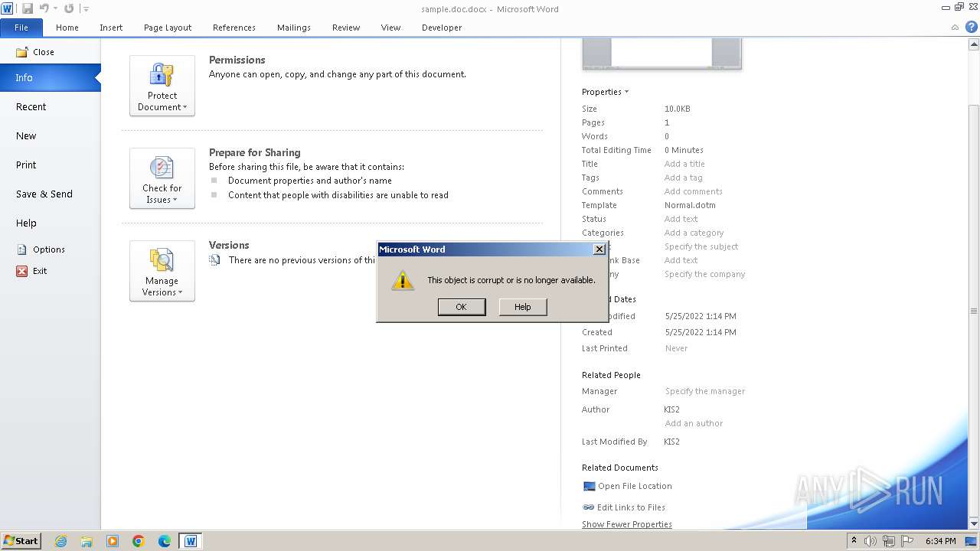980x551 pixels.
Task: Click the volume speaker tray icon
Action: (870, 541)
